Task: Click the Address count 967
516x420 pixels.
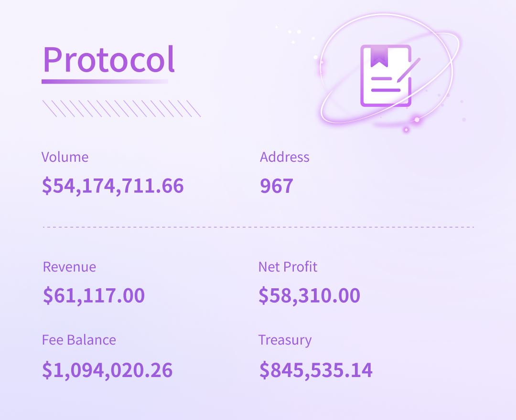Action: (277, 186)
